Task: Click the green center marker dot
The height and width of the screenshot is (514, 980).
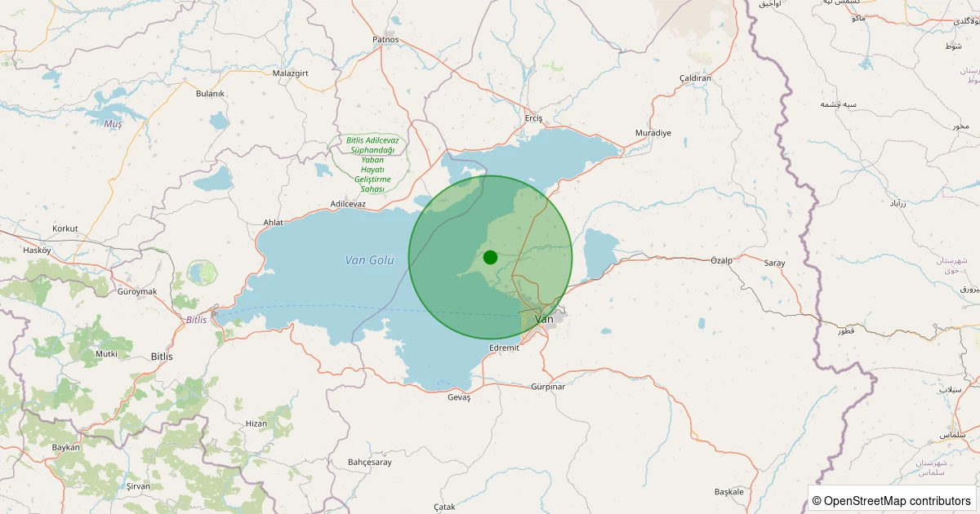Action: click(x=490, y=257)
